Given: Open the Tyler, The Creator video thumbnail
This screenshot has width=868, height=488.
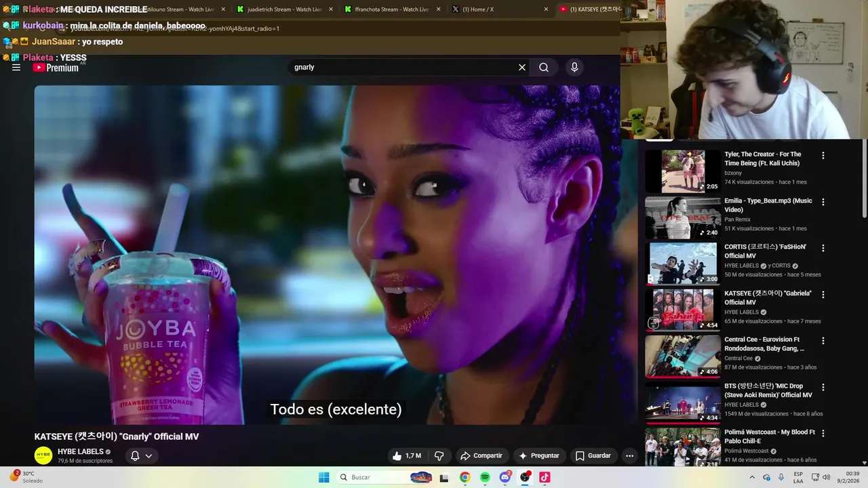Looking at the screenshot, I should coord(683,171).
